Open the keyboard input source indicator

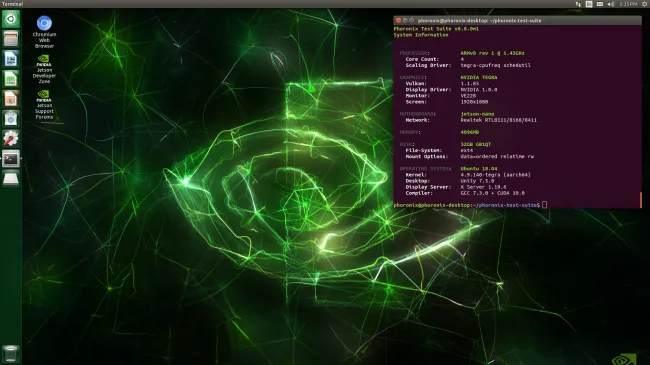click(x=589, y=4)
